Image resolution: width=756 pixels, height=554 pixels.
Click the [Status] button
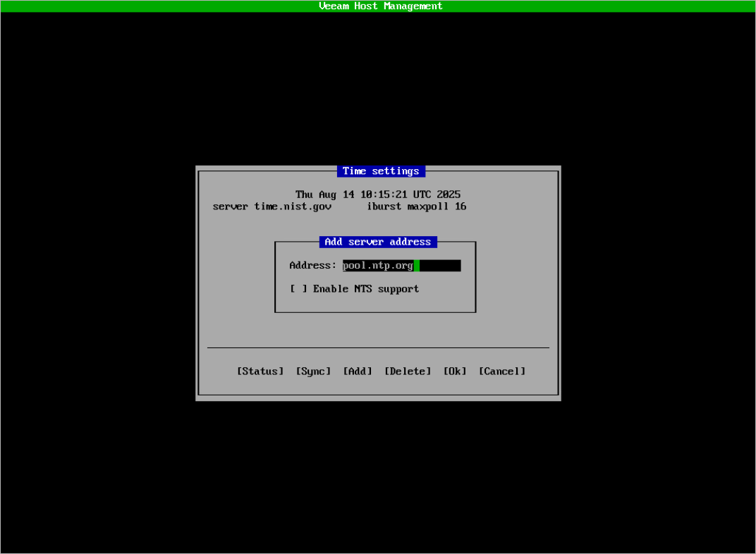tap(260, 371)
